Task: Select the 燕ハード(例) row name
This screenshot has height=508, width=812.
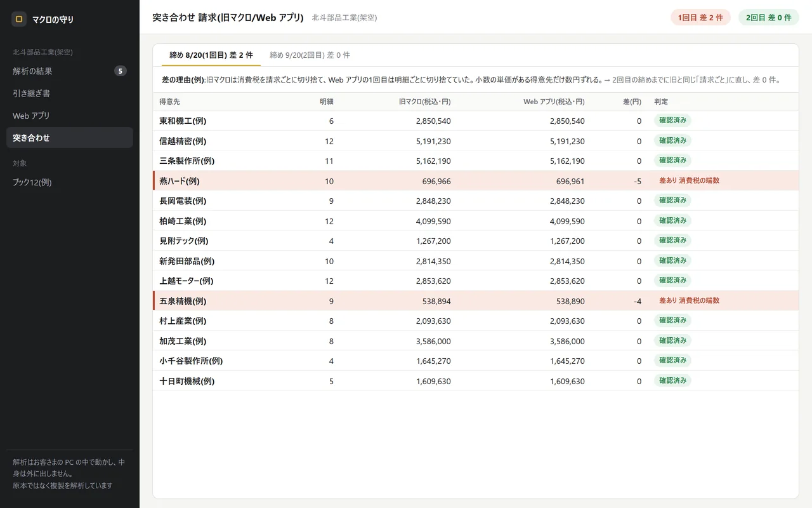Action: tap(180, 181)
